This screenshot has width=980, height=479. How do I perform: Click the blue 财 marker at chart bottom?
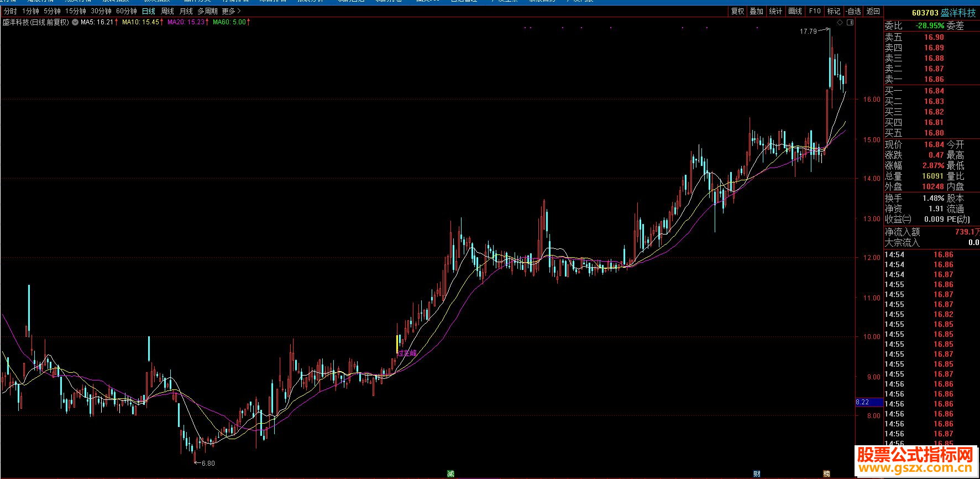[x=757, y=473]
